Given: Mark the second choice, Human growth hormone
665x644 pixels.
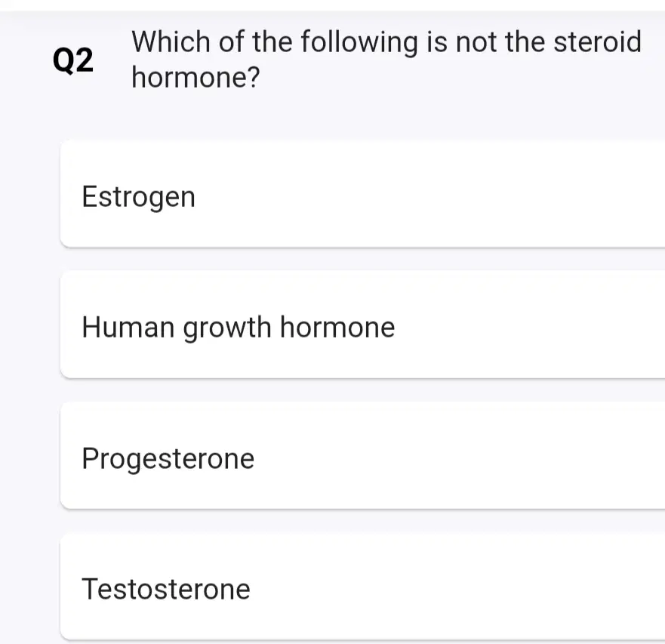Looking at the screenshot, I should [362, 325].
